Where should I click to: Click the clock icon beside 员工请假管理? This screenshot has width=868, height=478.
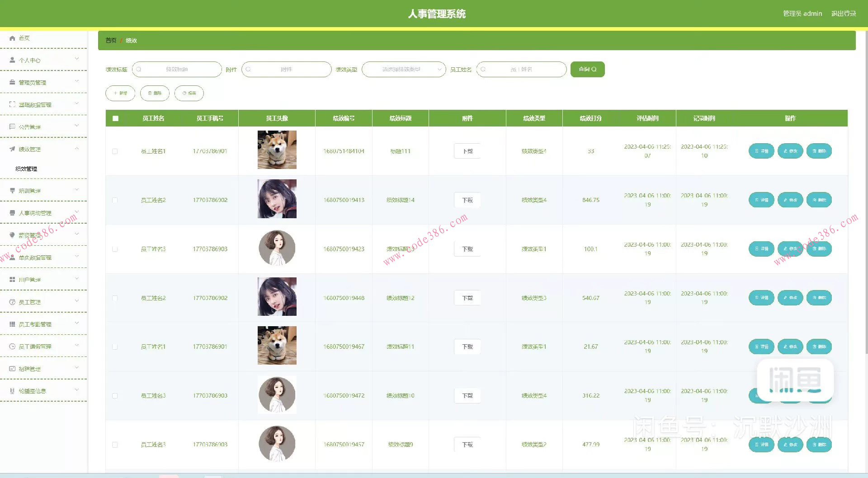(x=12, y=347)
